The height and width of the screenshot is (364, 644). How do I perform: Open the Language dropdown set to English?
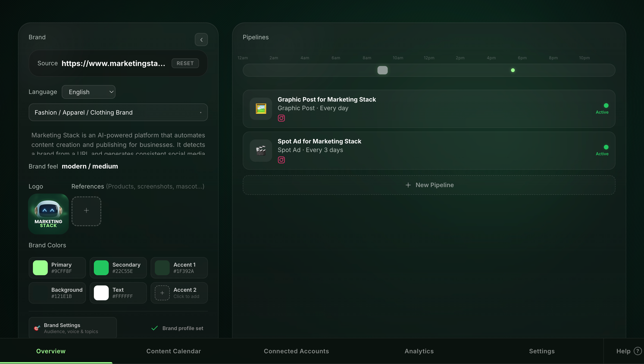89,92
